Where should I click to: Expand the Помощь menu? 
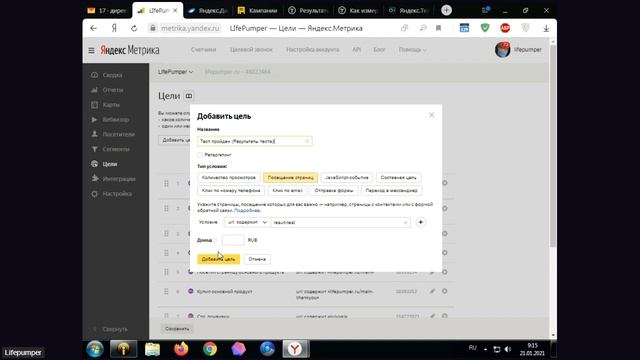[x=412, y=50]
